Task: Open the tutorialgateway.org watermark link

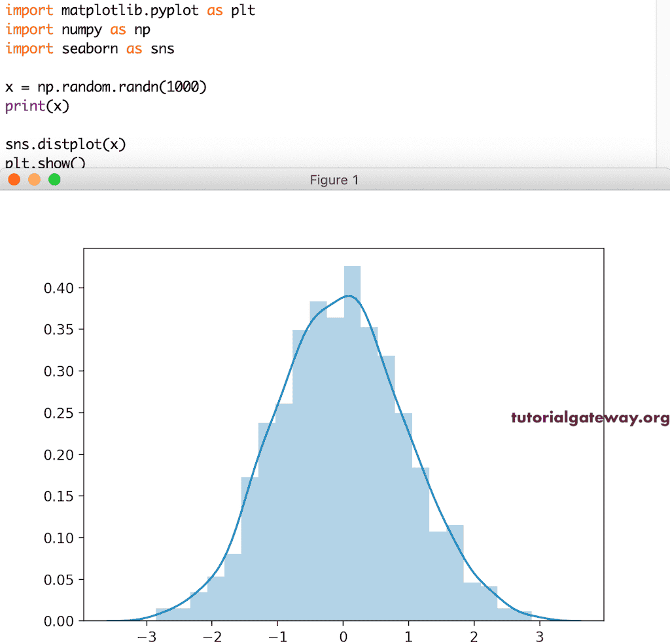Action: [x=590, y=418]
